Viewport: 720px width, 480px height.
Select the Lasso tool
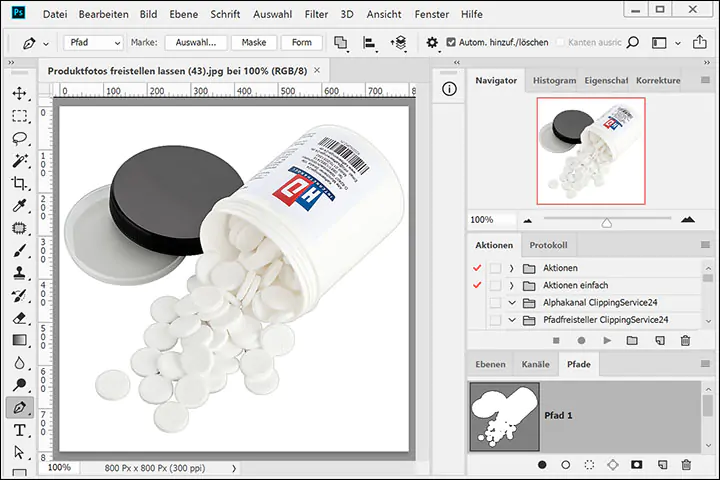point(19,138)
